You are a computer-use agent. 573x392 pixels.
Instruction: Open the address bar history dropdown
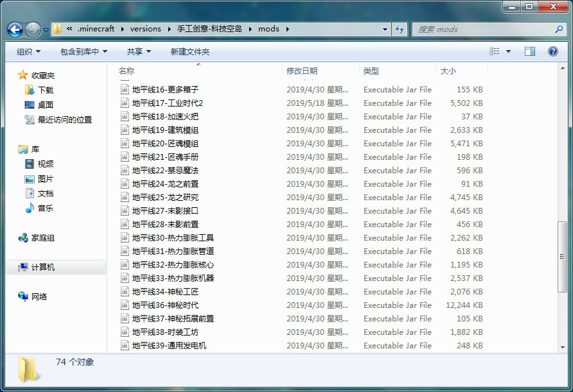[x=385, y=30]
